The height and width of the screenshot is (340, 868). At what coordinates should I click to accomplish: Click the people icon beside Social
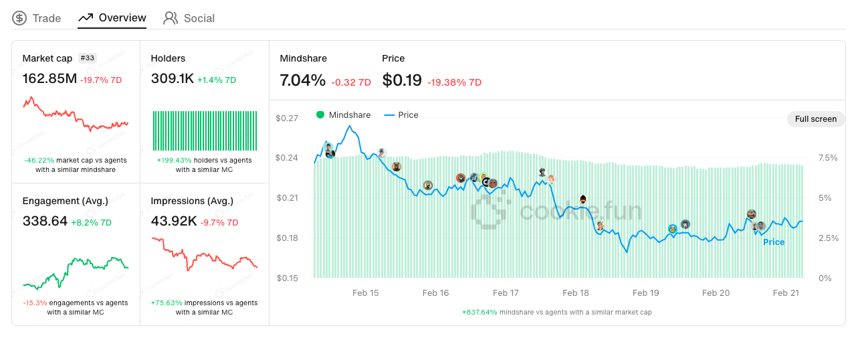[171, 18]
